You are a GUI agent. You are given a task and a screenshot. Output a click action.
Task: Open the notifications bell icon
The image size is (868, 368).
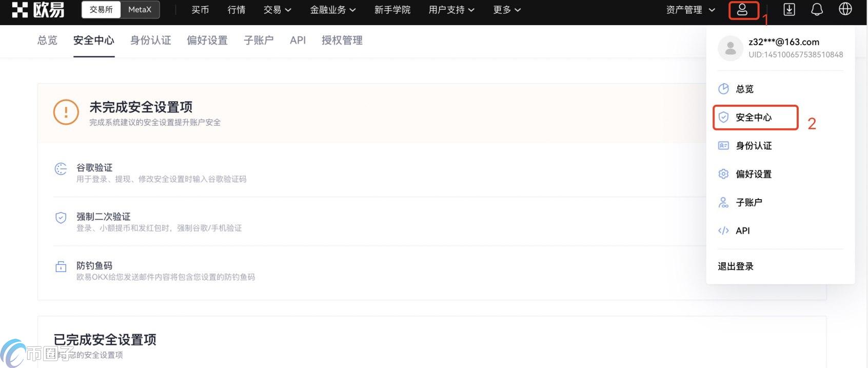tap(817, 10)
